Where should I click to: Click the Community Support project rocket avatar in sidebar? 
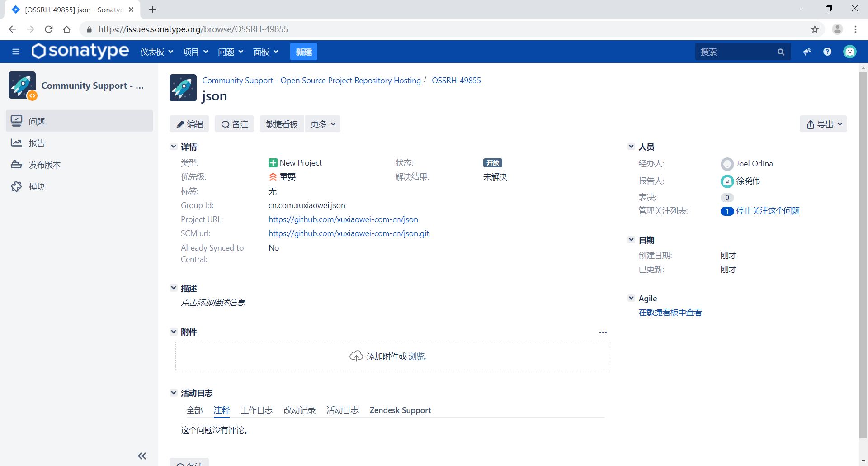click(22, 85)
